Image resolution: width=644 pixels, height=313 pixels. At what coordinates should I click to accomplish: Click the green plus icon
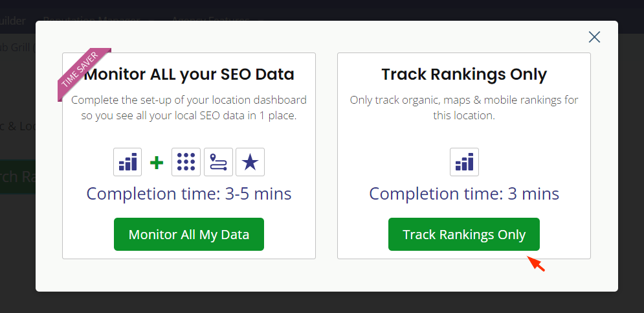157,163
